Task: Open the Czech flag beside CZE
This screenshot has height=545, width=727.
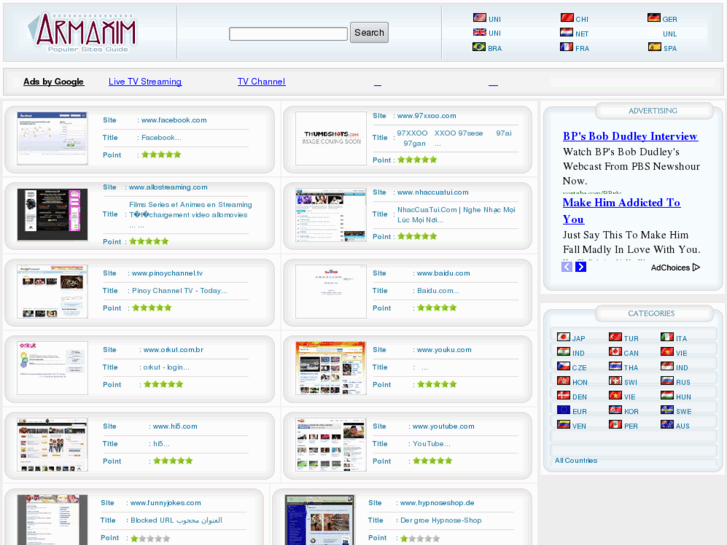Action: point(563,366)
